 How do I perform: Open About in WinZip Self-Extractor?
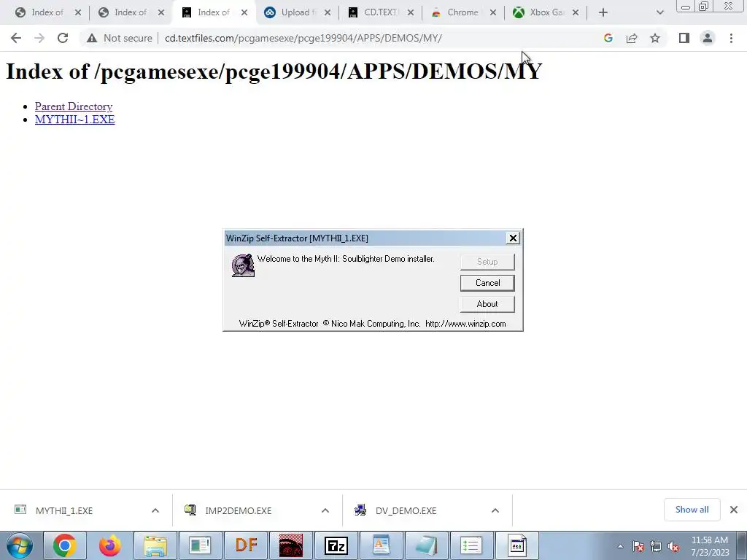click(x=487, y=304)
